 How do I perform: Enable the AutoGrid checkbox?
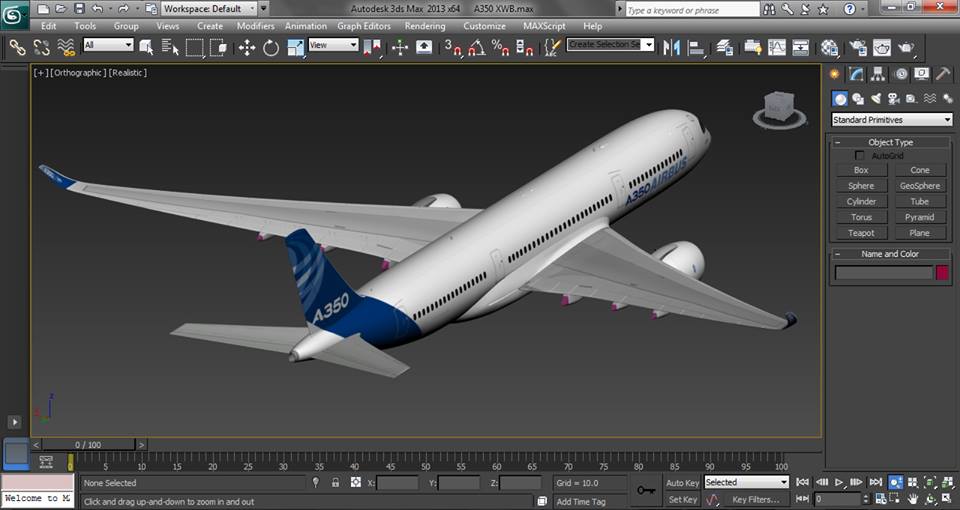860,156
